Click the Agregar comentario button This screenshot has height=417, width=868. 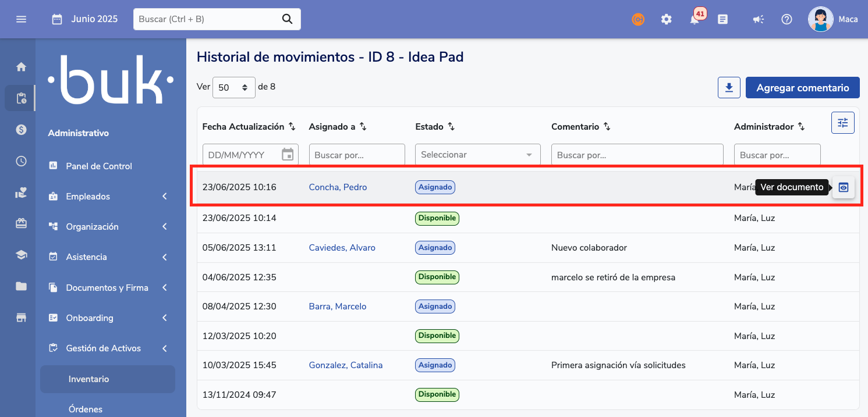point(802,88)
